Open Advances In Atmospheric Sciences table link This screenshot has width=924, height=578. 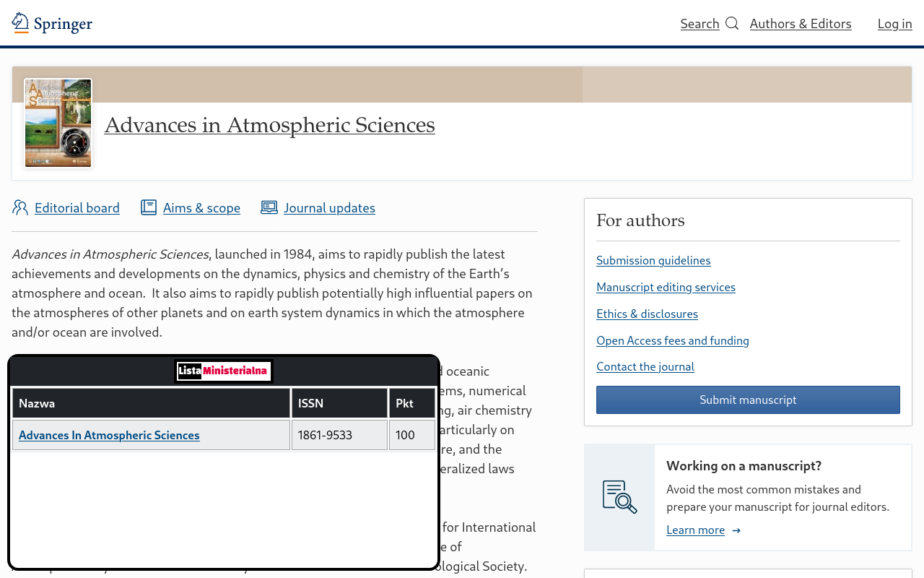[109, 436]
